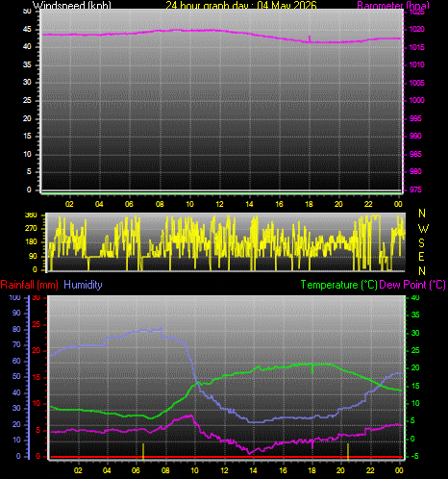The image size is (448, 479).
Task: Click 180 on the wind direction axis
Action: click(x=31, y=242)
